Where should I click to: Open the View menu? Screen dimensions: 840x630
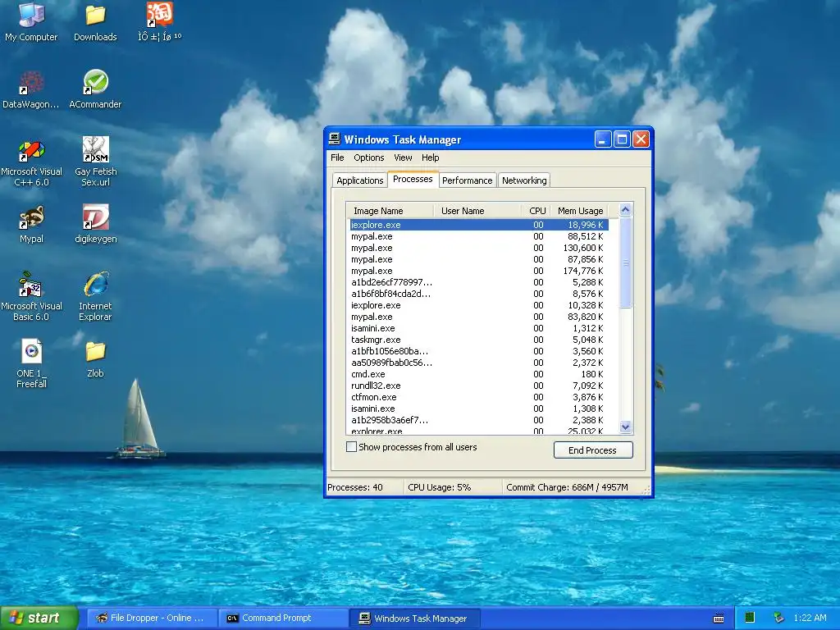pos(403,157)
